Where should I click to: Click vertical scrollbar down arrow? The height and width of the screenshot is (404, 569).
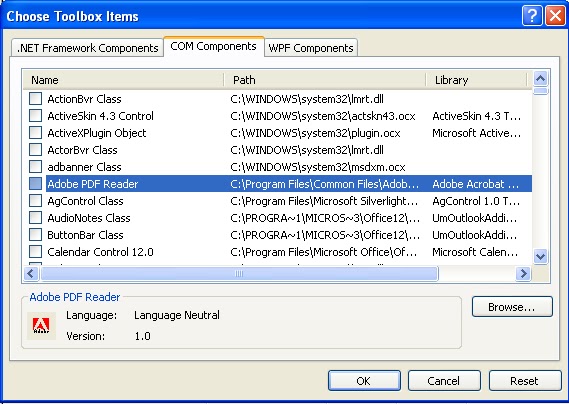[x=541, y=257]
